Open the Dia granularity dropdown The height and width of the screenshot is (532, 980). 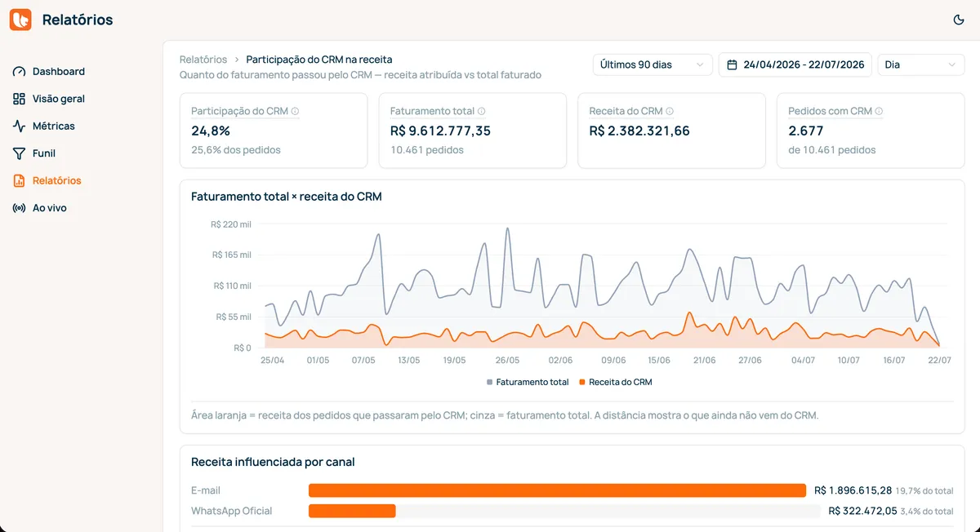point(921,64)
